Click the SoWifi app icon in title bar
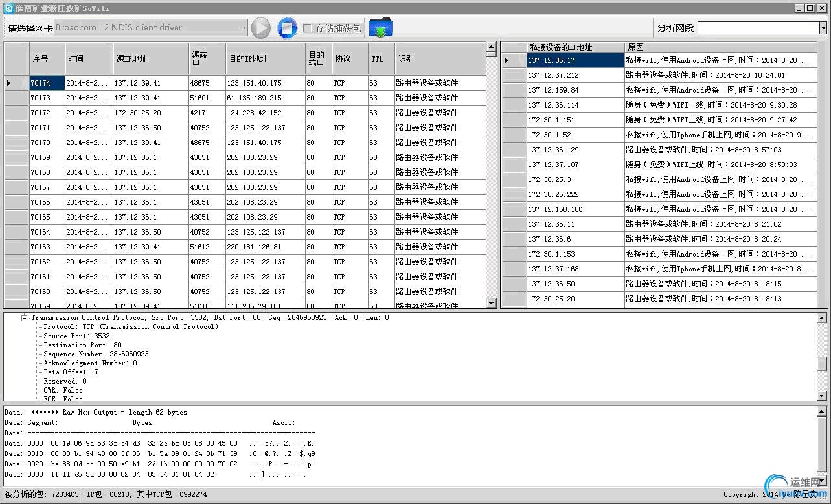831x504 pixels. 8,8
